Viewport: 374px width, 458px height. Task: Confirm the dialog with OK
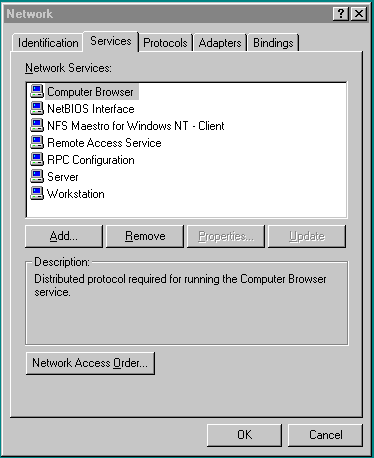(244, 435)
